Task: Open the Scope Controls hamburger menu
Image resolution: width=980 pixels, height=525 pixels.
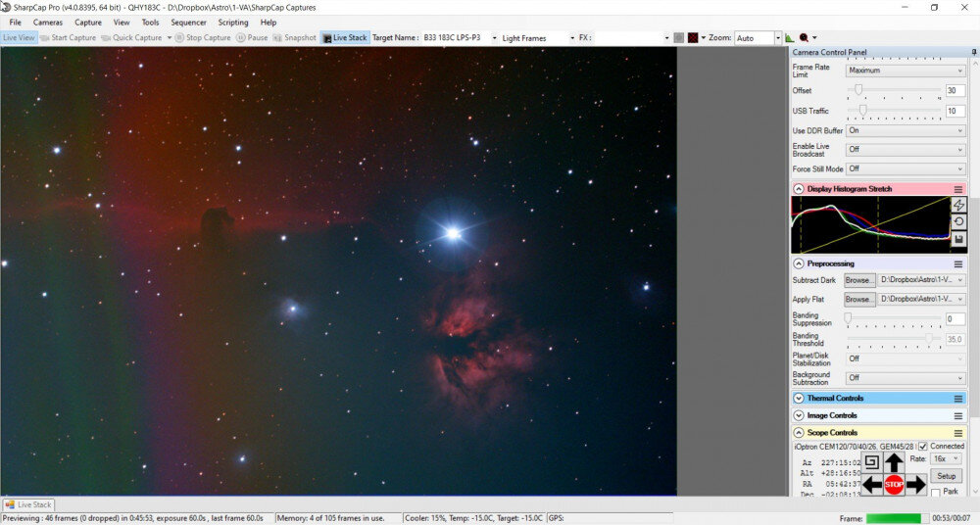Action: [x=958, y=433]
